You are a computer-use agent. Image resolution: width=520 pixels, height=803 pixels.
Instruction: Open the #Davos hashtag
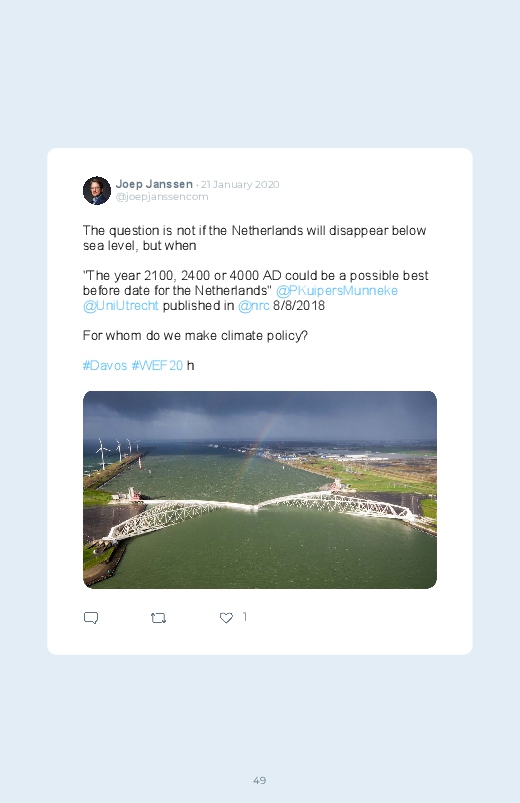coord(105,365)
